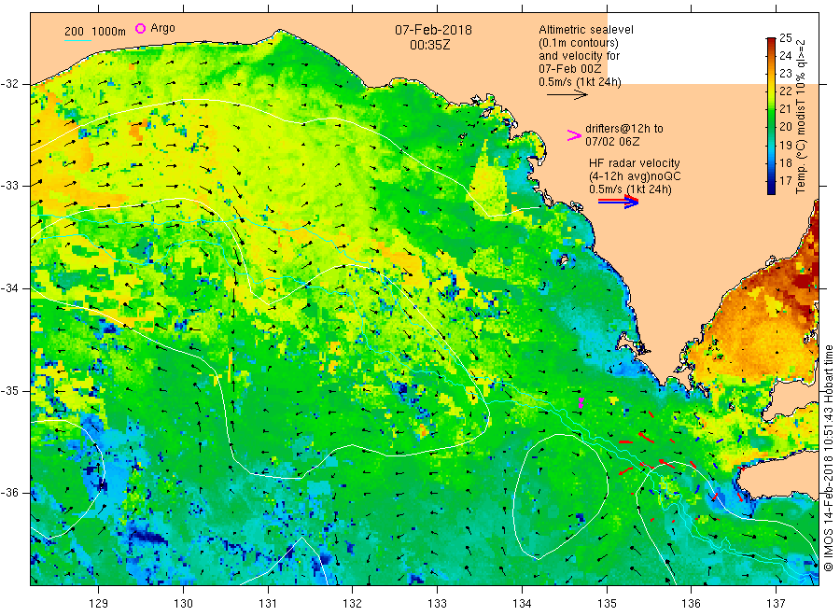Click the 'and velocity for' legend line
Screen dimensions: 840x616
[579, 56]
